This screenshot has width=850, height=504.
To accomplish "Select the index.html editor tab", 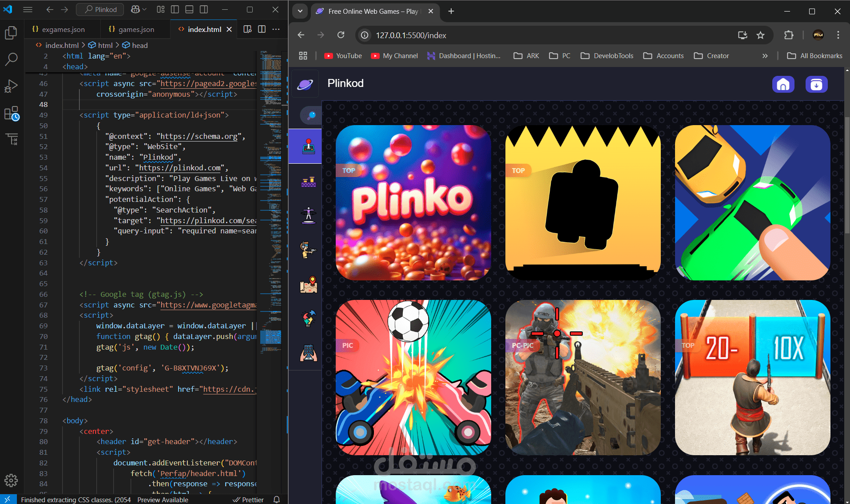I will click(204, 29).
